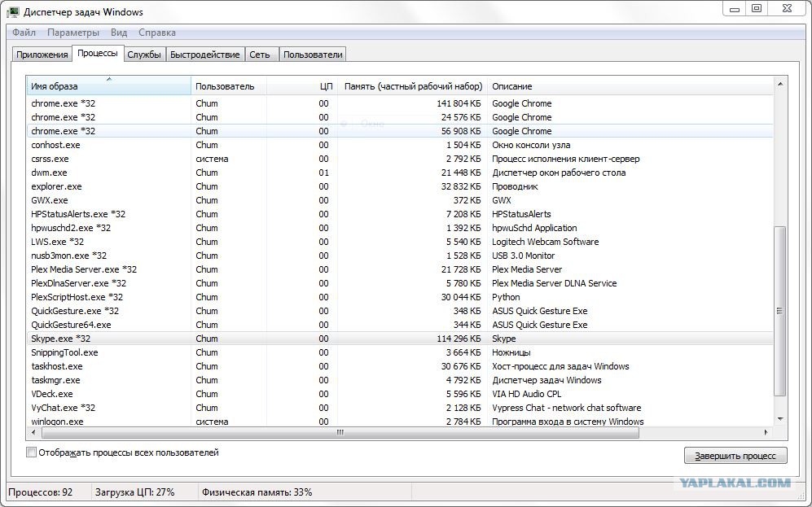812x507 pixels.
Task: Open the Справка menu
Action: (x=157, y=33)
